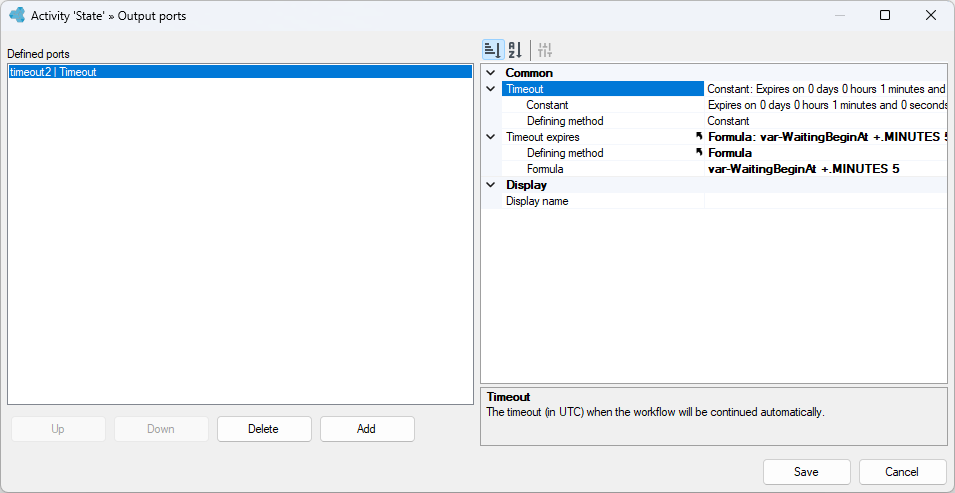Click Defining method under Timeout
This screenshot has width=955, height=493.
point(565,121)
